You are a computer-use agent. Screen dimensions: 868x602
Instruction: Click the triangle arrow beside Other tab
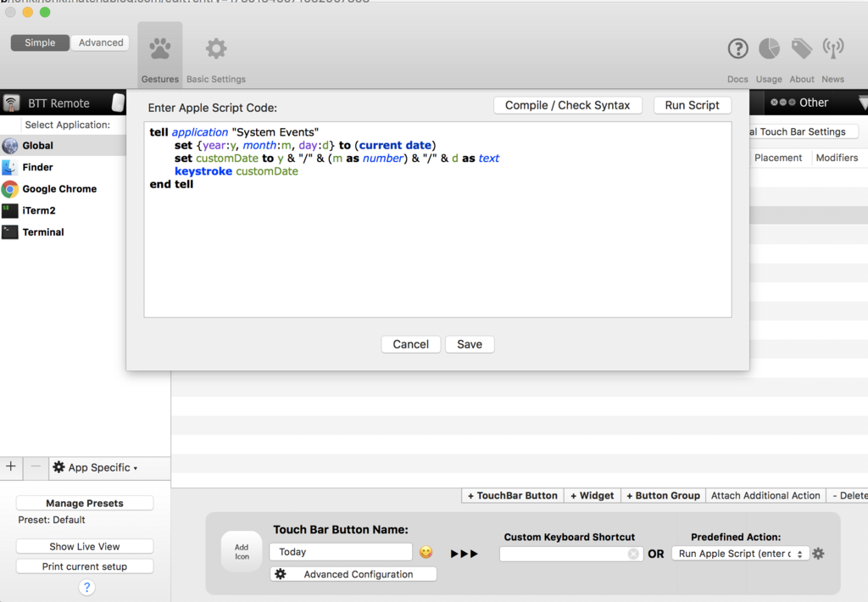point(862,103)
